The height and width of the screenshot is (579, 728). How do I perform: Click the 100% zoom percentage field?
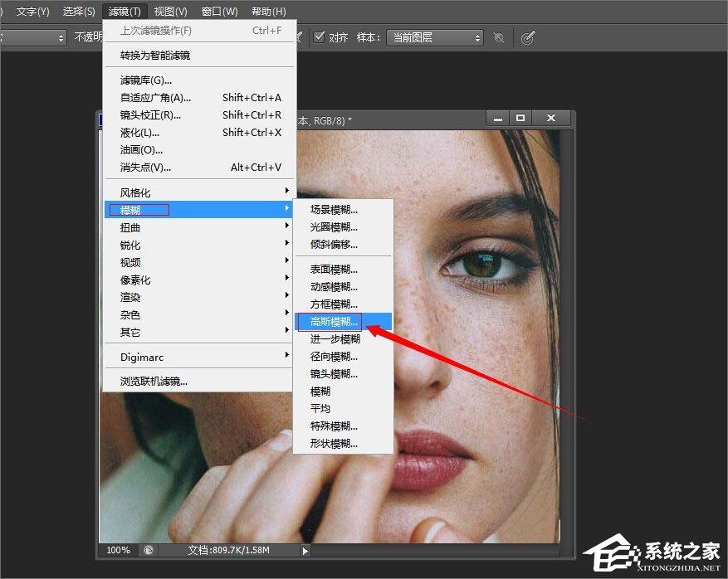point(118,549)
